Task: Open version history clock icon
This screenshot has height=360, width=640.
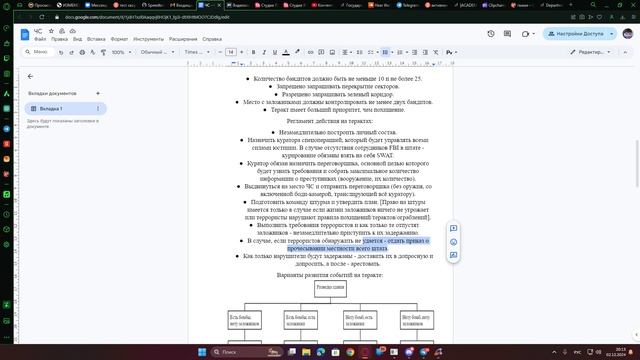Action: [x=491, y=34]
